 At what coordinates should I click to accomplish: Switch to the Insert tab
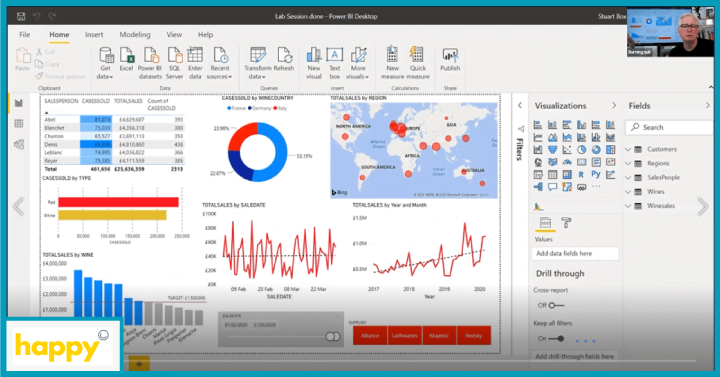[x=94, y=34]
